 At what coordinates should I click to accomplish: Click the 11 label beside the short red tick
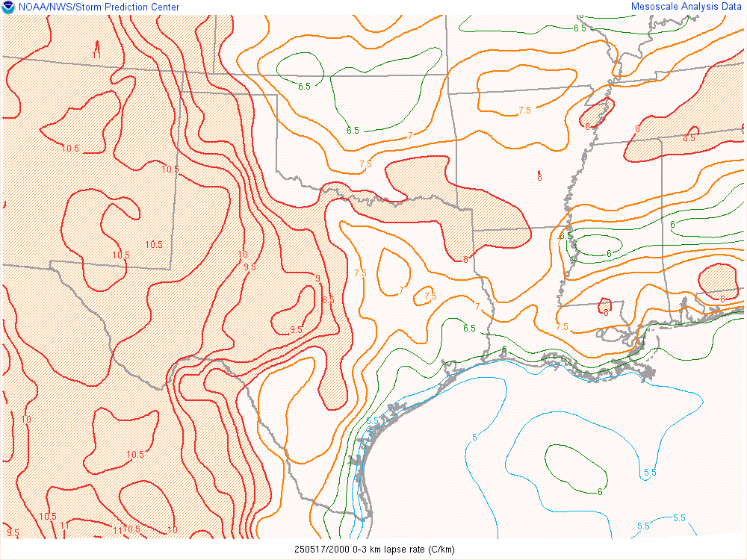[x=96, y=55]
